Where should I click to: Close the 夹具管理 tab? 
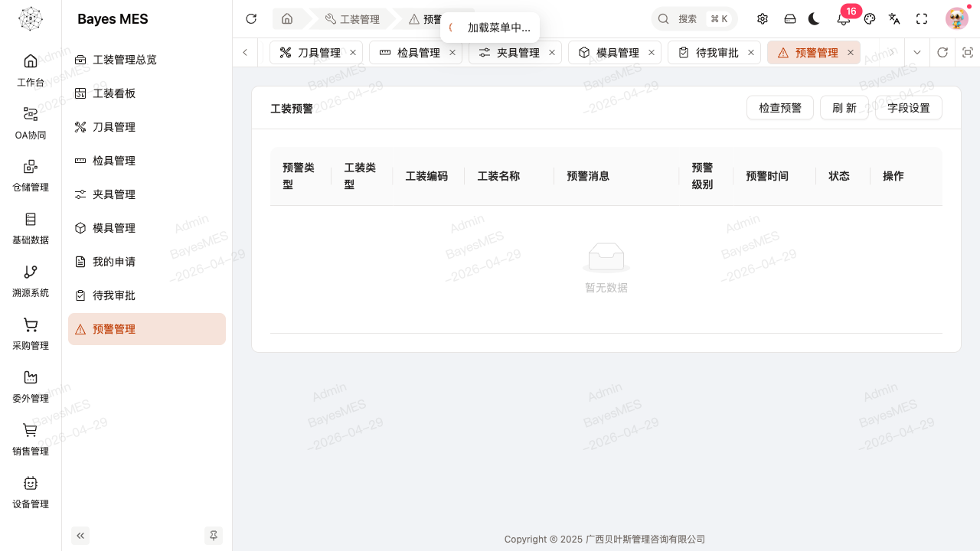(x=552, y=53)
